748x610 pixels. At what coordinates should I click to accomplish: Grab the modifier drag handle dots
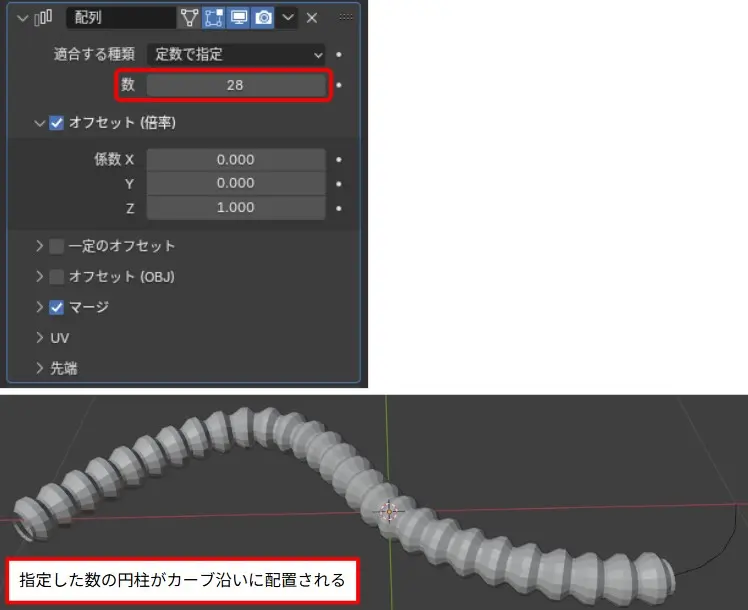pos(346,17)
